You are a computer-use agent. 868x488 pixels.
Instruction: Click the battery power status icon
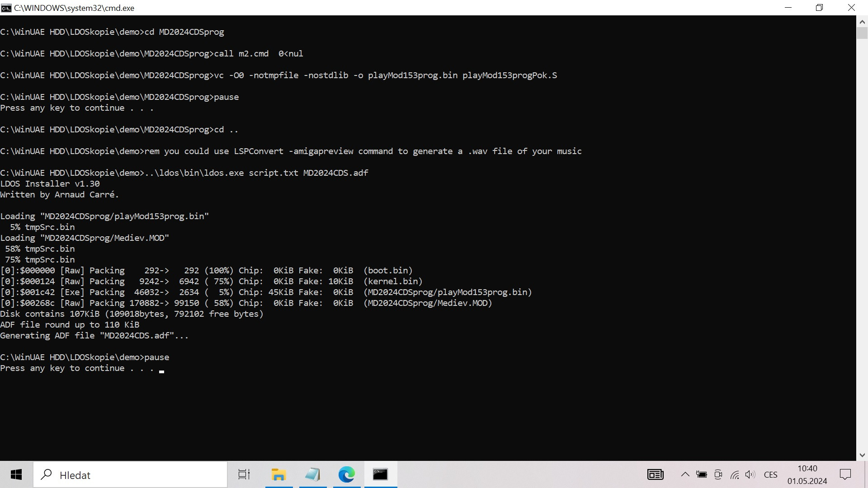click(702, 474)
